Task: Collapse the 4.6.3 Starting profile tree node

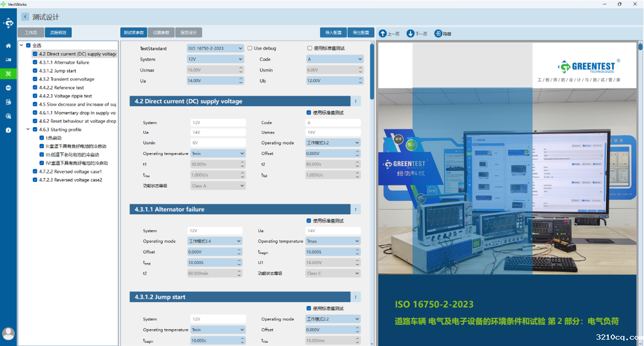Action: 29,130
